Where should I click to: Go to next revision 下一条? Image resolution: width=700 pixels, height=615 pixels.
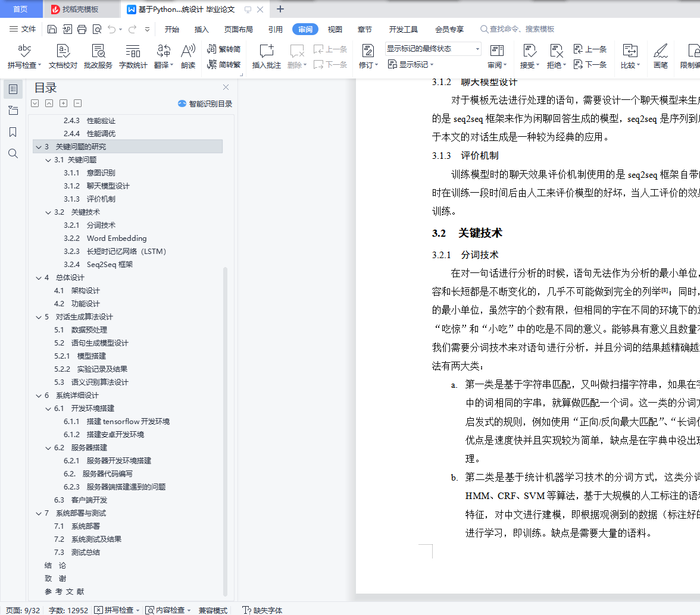[x=590, y=65]
